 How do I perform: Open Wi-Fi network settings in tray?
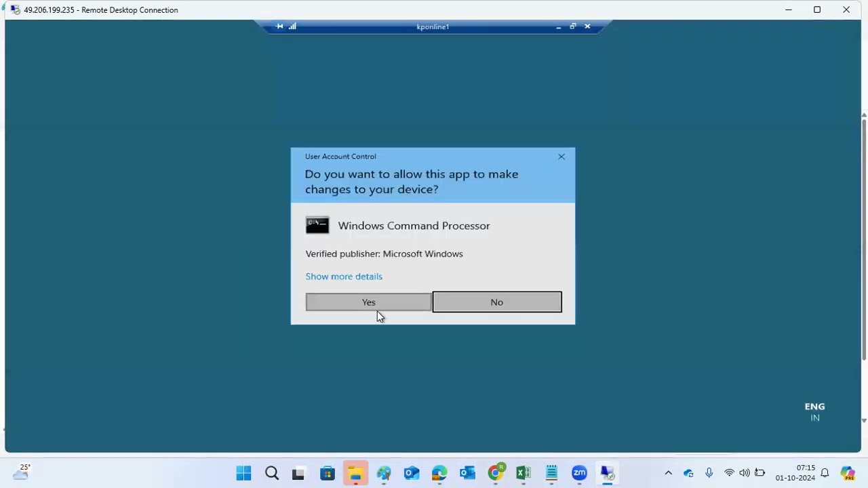pyautogui.click(x=729, y=473)
